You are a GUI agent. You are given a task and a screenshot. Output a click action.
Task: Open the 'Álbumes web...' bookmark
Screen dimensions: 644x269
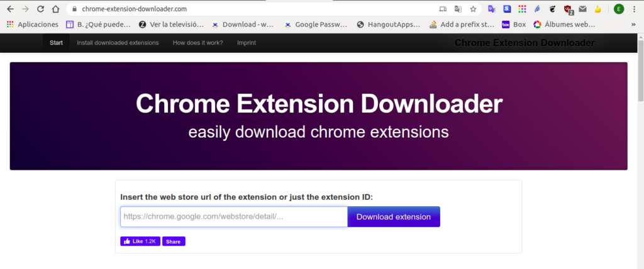(564, 25)
